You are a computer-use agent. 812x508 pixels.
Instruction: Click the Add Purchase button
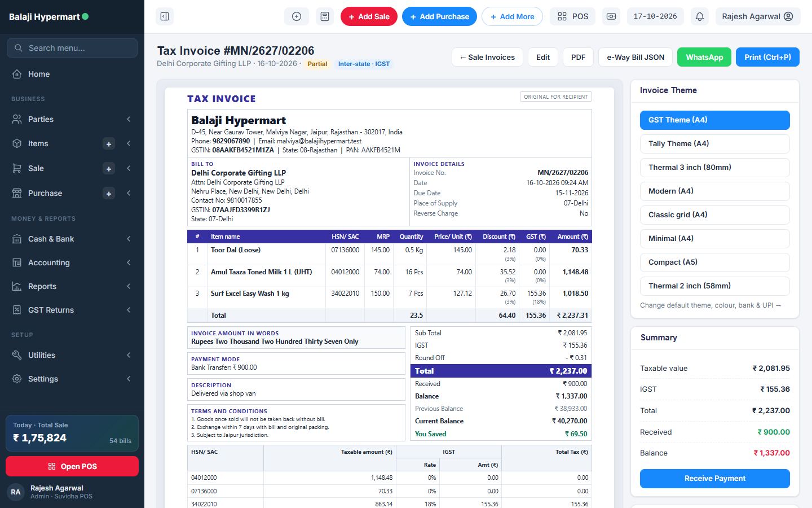coord(439,16)
